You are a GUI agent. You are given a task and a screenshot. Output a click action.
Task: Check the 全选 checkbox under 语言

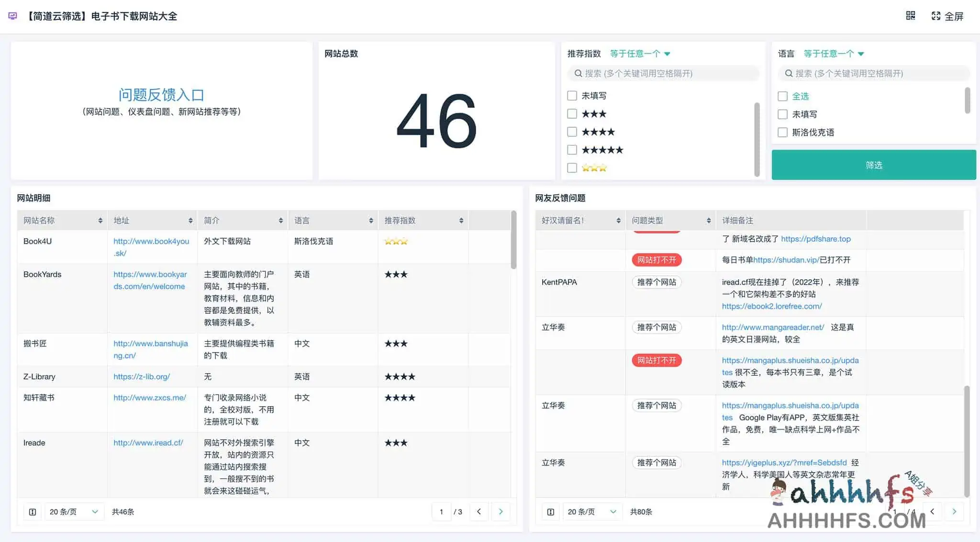[783, 96]
